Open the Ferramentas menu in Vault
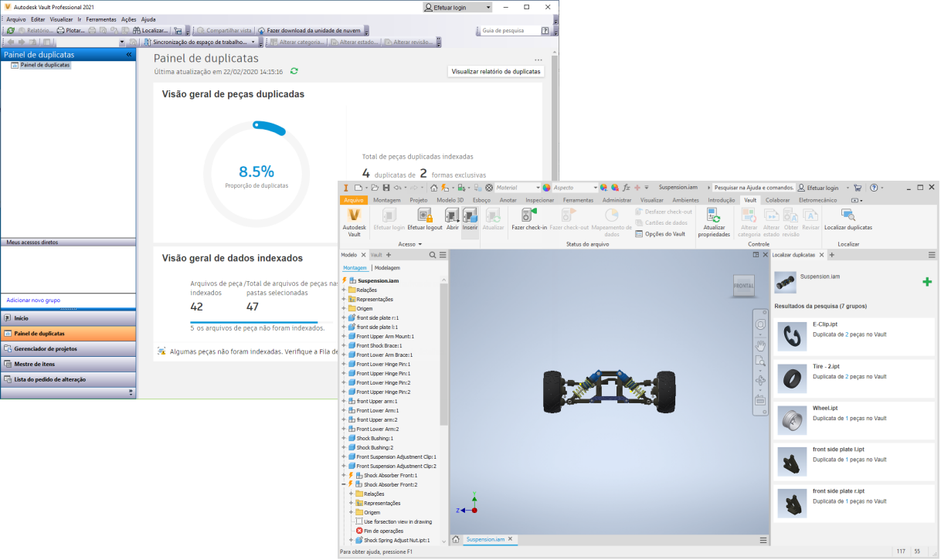Viewport: 941px width, 560px height. (x=100, y=19)
